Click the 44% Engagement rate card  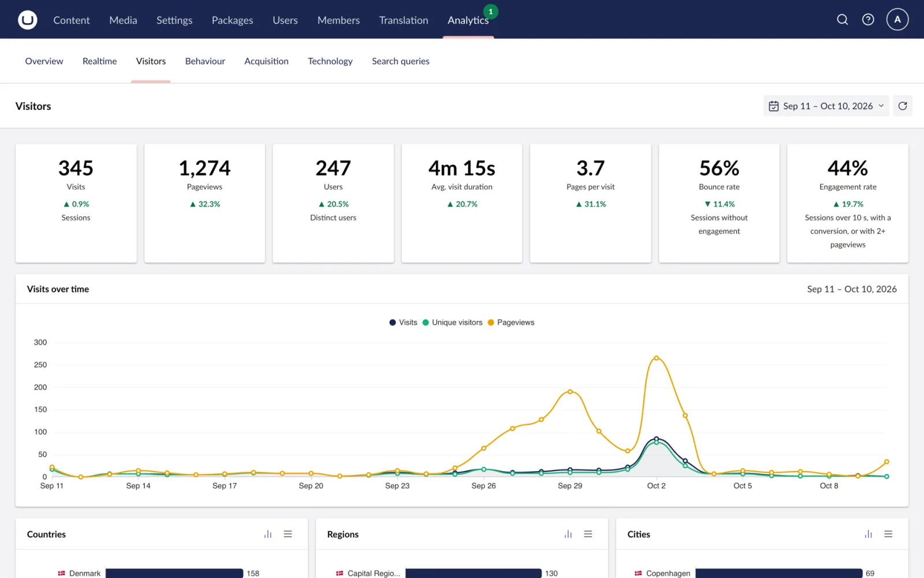(848, 203)
